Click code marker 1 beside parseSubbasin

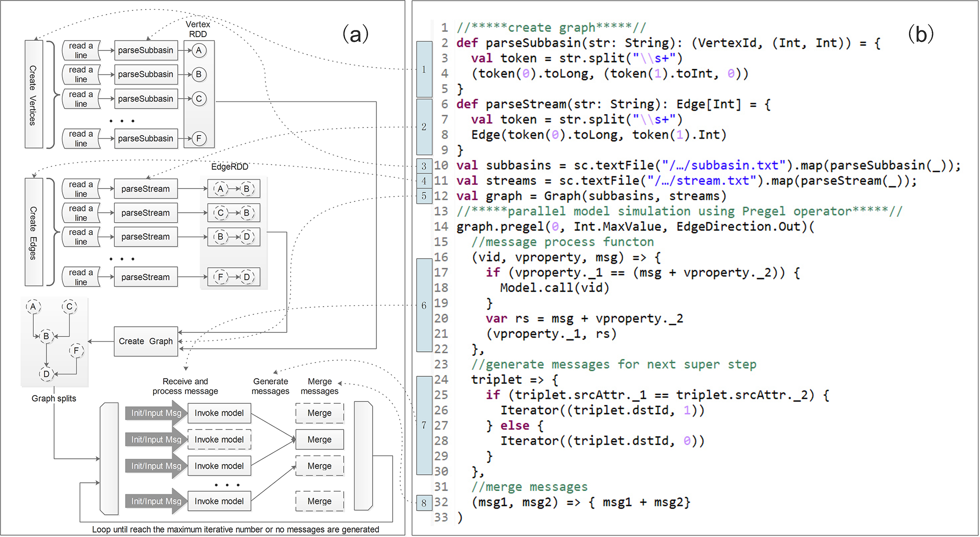424,70
